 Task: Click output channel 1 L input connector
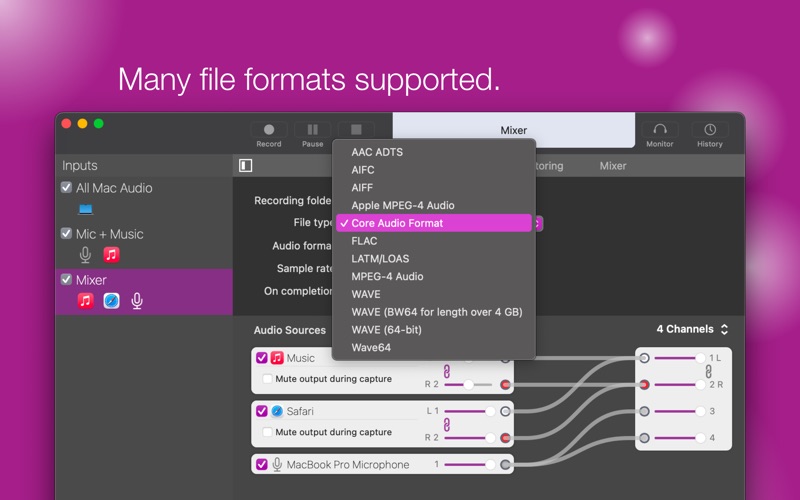[644, 358]
